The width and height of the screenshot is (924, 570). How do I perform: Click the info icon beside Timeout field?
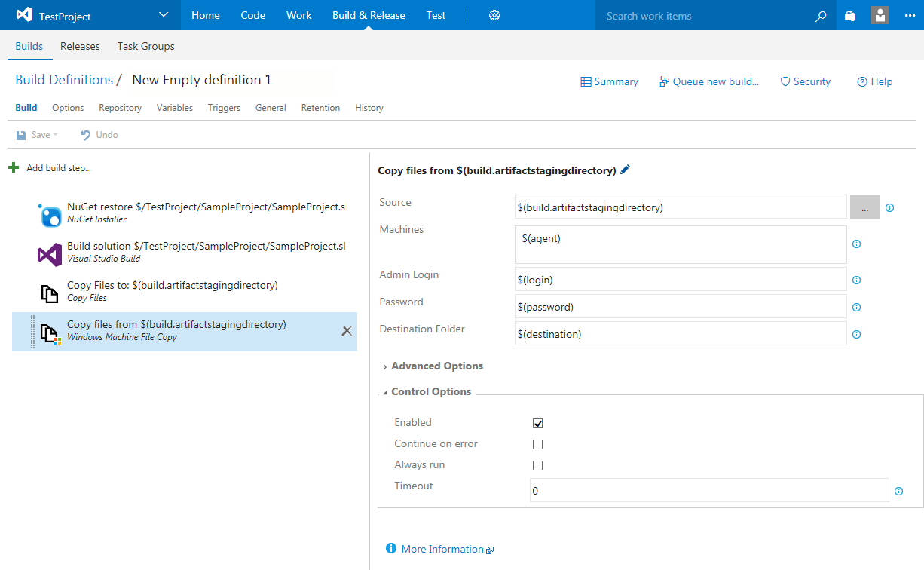pos(898,491)
